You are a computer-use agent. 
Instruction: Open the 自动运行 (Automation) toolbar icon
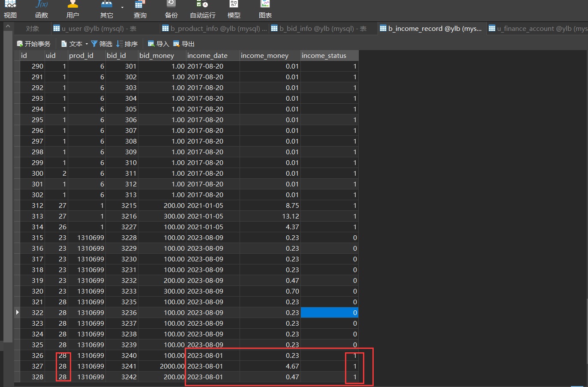tap(203, 9)
